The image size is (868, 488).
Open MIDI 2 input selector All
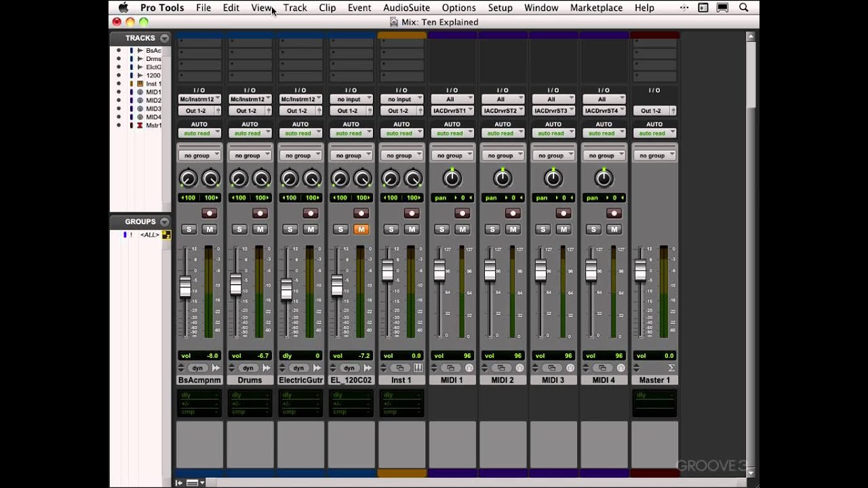[x=502, y=99]
